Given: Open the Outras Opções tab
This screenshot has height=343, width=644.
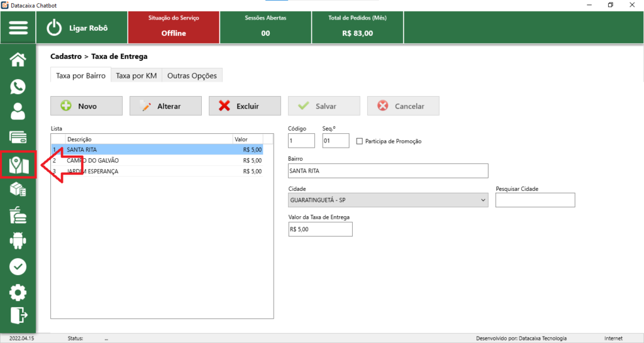Looking at the screenshot, I should [192, 76].
